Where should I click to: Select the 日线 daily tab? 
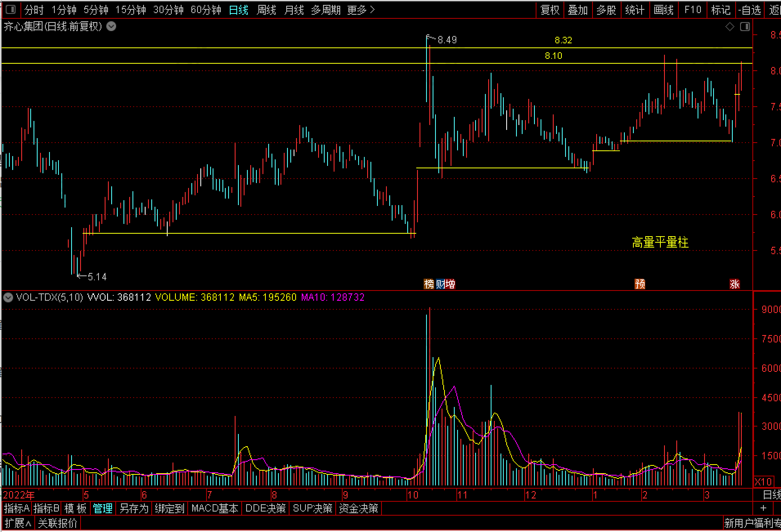click(239, 10)
